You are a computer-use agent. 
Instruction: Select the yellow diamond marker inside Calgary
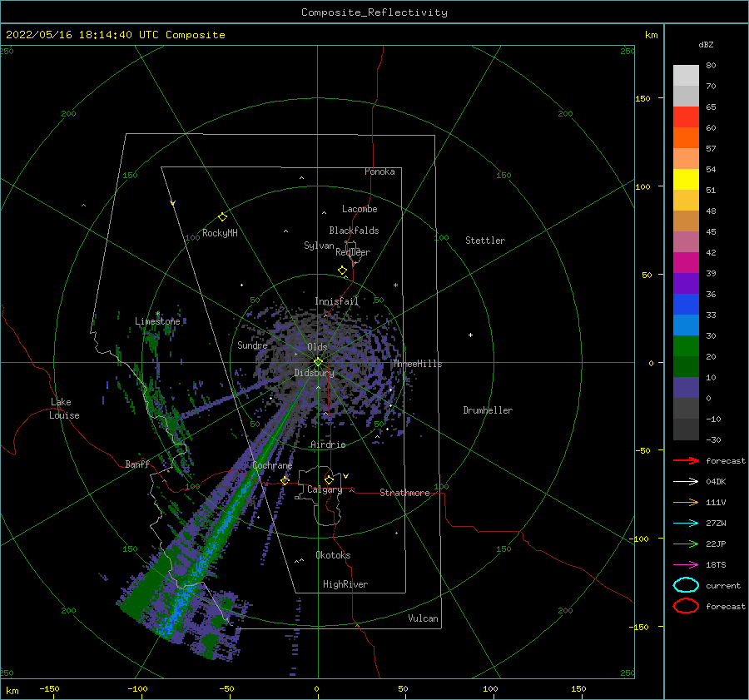click(329, 479)
